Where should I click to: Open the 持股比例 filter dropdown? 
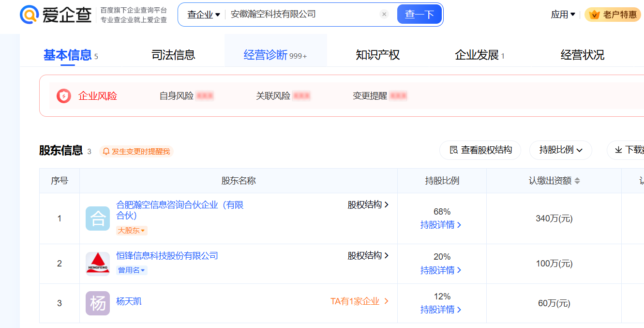click(561, 150)
